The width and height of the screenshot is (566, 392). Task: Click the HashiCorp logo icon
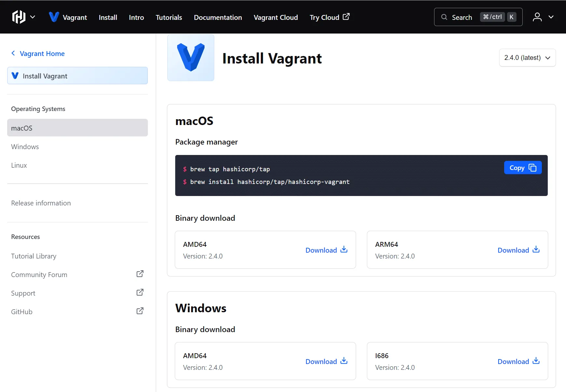click(x=19, y=17)
